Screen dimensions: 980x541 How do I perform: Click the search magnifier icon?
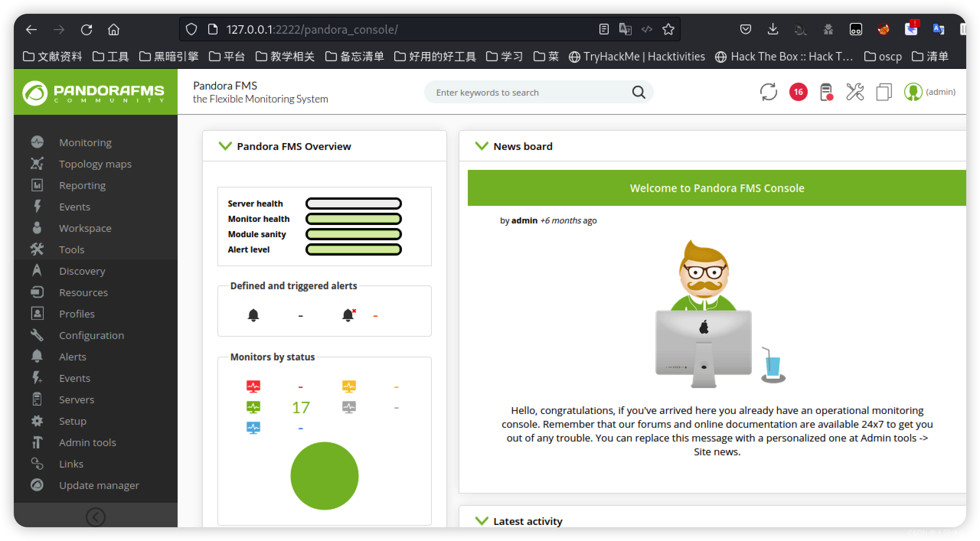(x=639, y=92)
